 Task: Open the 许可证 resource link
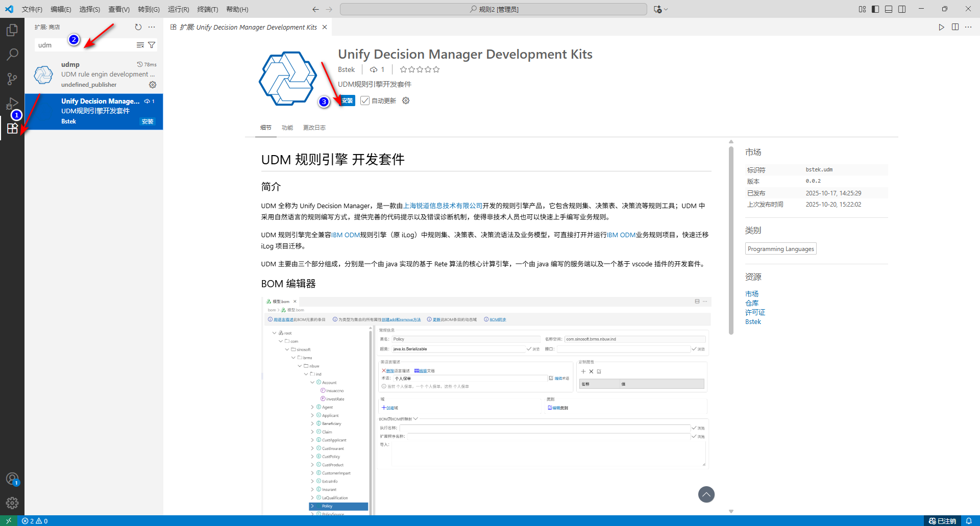[755, 312]
